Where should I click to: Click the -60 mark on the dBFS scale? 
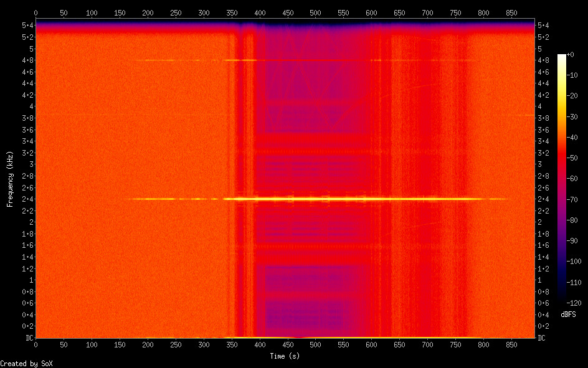576,179
